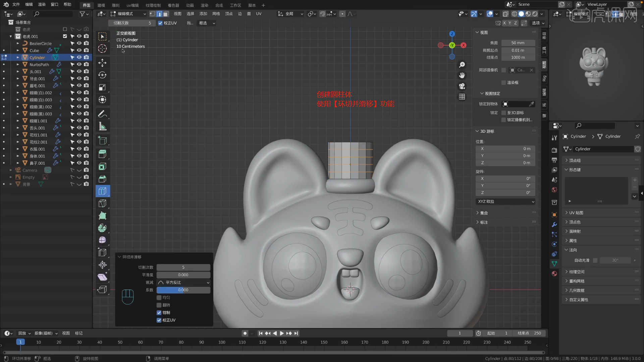The height and width of the screenshot is (362, 644).
Task: Open the XYZ 欧拉 rotation mode dropdown
Action: (505, 201)
